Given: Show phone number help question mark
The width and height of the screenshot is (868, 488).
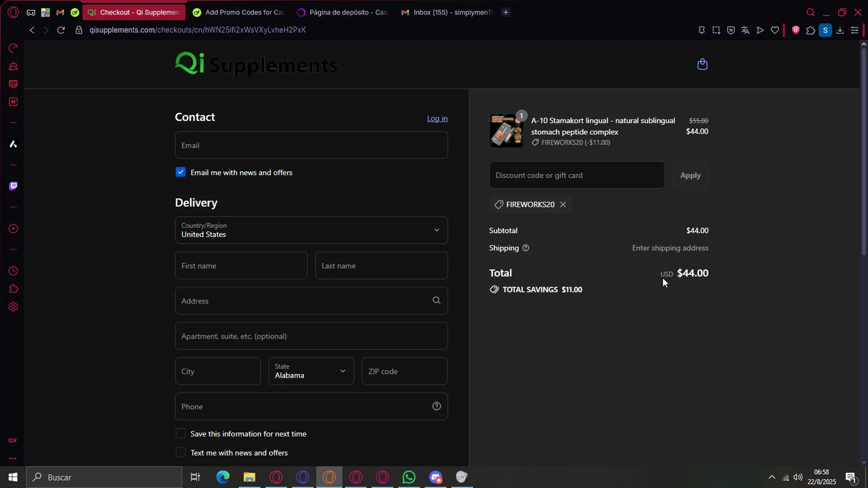Looking at the screenshot, I should [x=436, y=406].
